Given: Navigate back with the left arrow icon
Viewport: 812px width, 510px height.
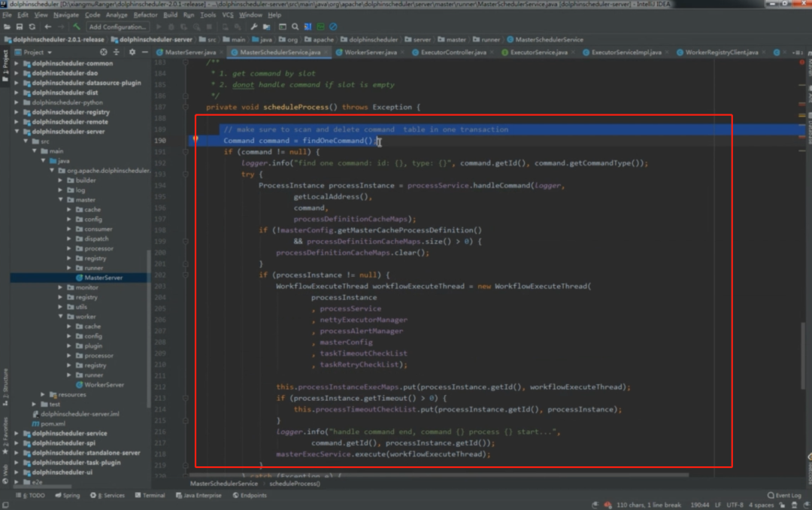Looking at the screenshot, I should pos(47,26).
